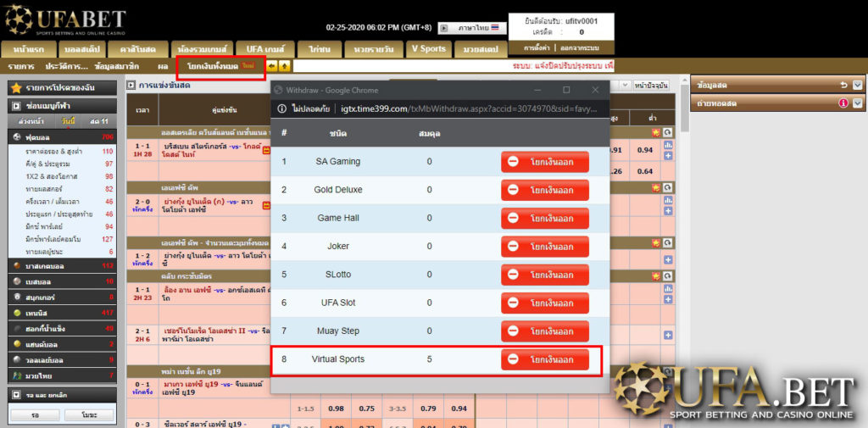Viewport: 868px width, 428px height.
Task: Expand the รอ และ ยกเลิก section
Action: [62, 394]
